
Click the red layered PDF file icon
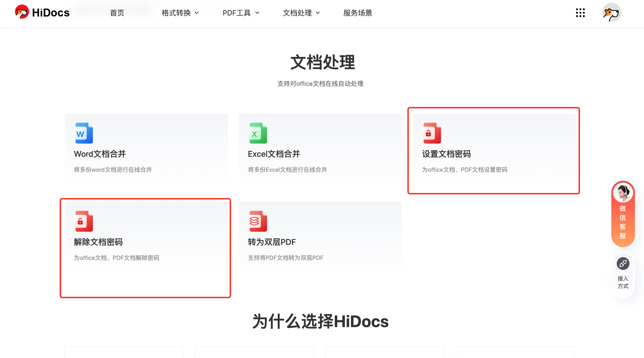pyautogui.click(x=258, y=221)
